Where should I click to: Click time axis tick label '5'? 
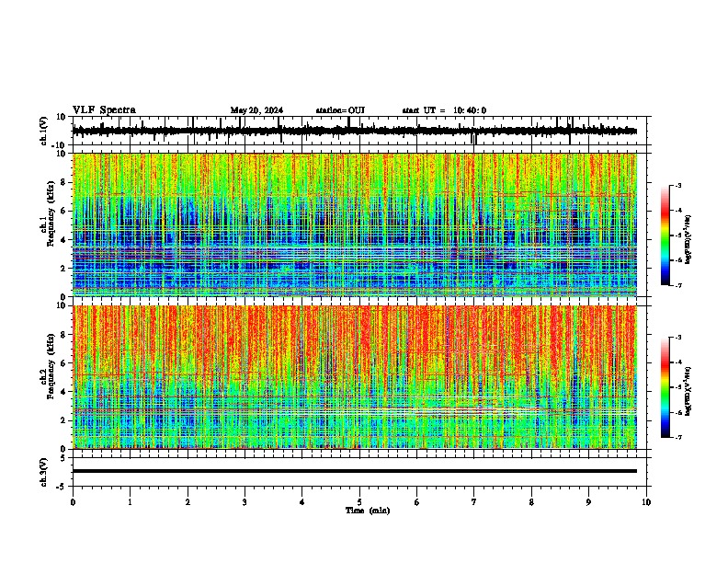(359, 502)
